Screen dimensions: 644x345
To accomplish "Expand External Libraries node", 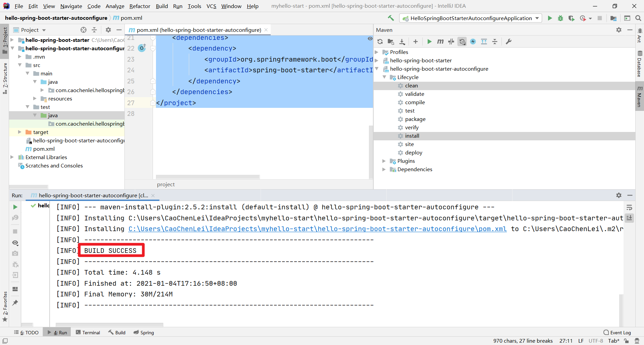I will click(12, 157).
